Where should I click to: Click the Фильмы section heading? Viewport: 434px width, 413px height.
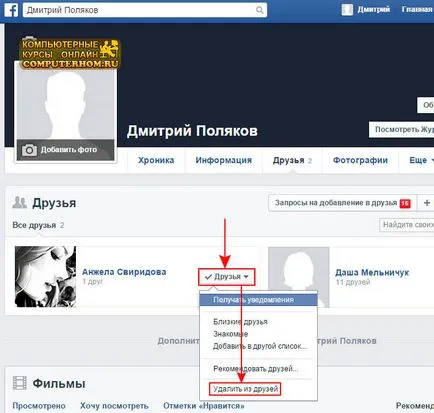[x=59, y=384]
